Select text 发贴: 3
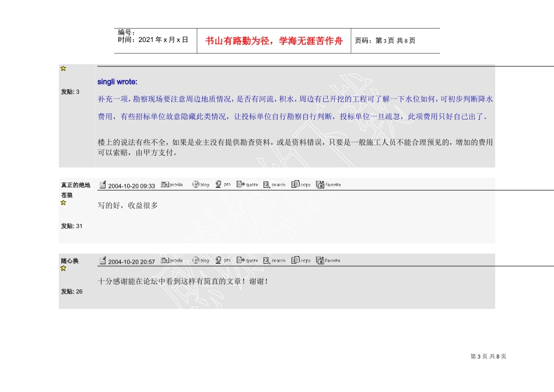 coord(70,92)
